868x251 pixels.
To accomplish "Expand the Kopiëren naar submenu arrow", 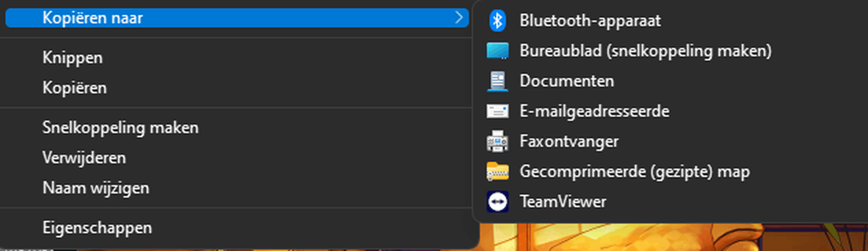I will tap(459, 17).
